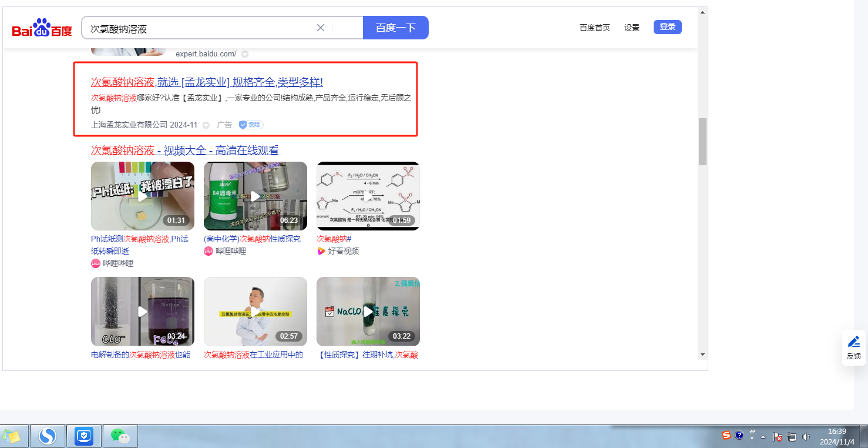Screen dimensions: 868x448
Task: Show hidden tray icons arrow
Action: (x=763, y=437)
